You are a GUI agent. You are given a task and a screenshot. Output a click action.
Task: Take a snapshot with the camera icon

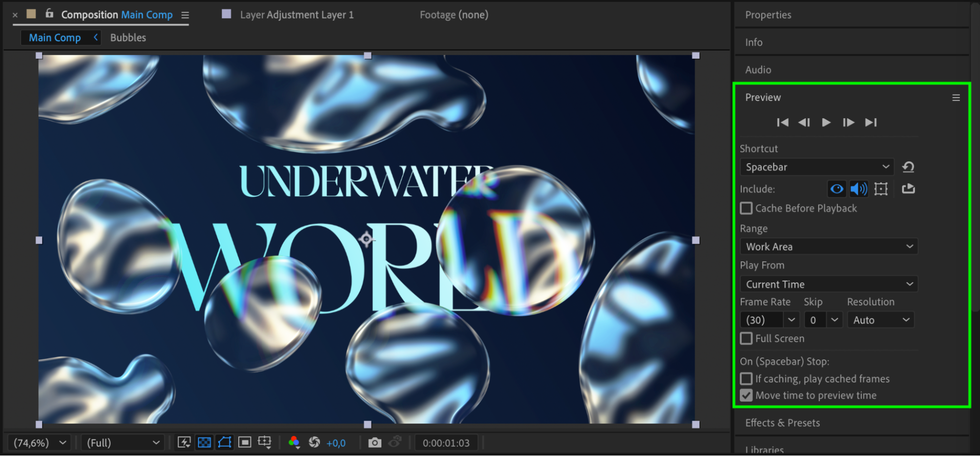(375, 443)
